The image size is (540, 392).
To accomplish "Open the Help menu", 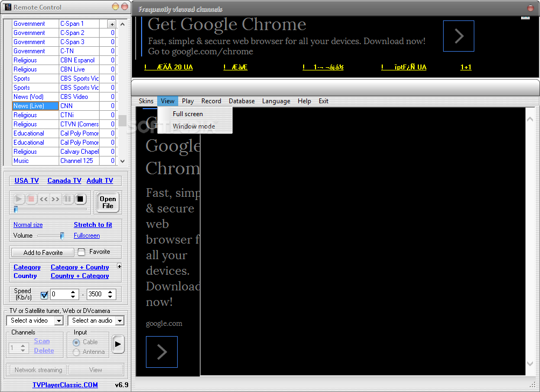I will coord(304,101).
